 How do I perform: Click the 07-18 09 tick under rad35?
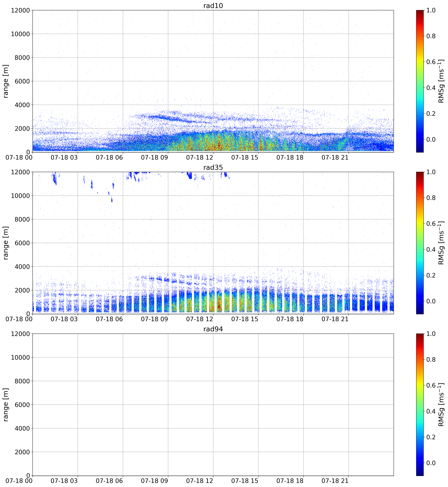point(154,319)
